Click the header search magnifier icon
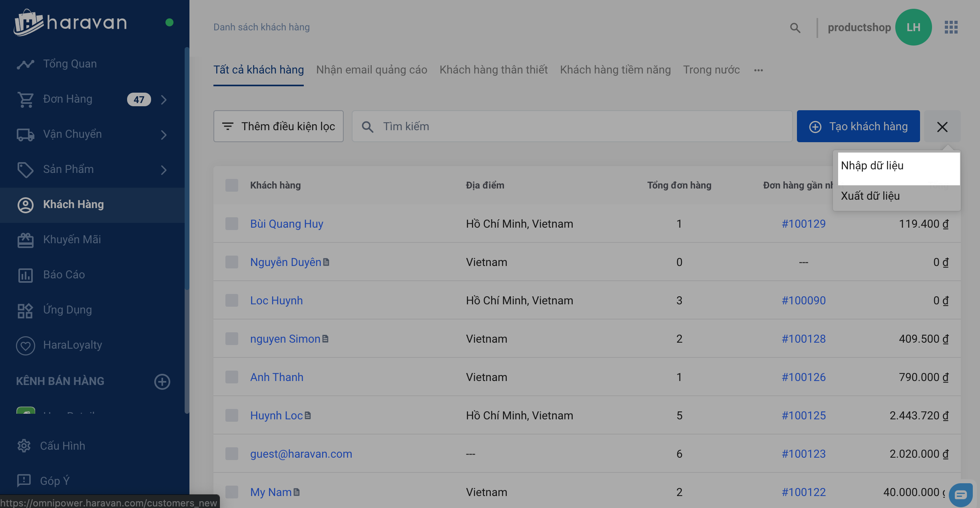The width and height of the screenshot is (980, 508). (x=795, y=28)
